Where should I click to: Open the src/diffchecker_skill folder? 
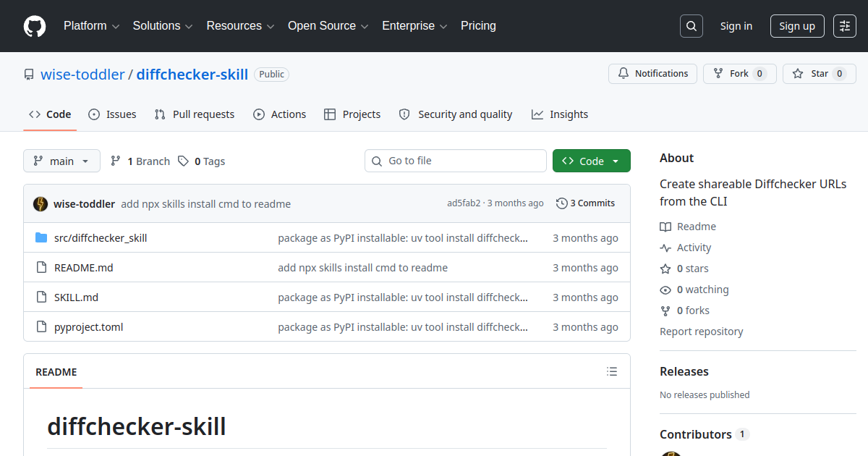click(x=101, y=237)
